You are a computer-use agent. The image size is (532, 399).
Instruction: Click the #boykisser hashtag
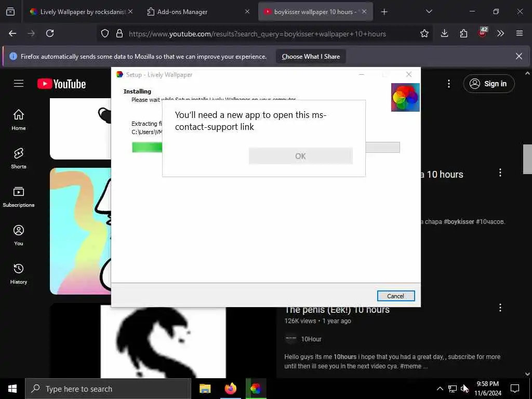point(459,221)
